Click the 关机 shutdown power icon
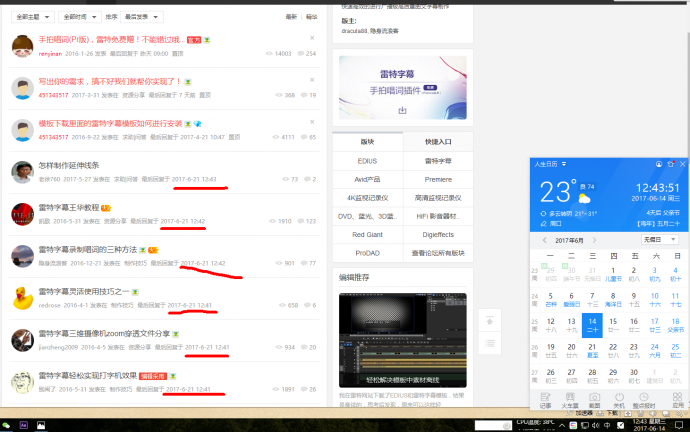The height and width of the screenshot is (432, 690). pyautogui.click(x=619, y=400)
